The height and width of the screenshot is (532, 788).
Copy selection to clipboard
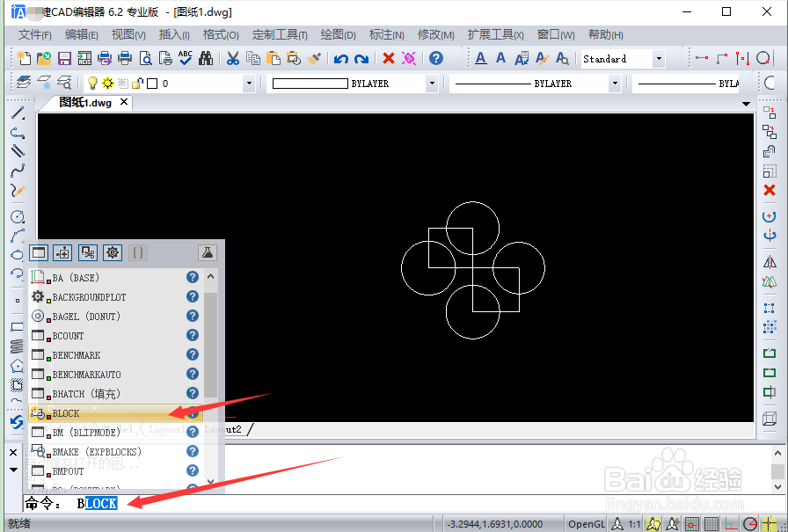click(252, 58)
